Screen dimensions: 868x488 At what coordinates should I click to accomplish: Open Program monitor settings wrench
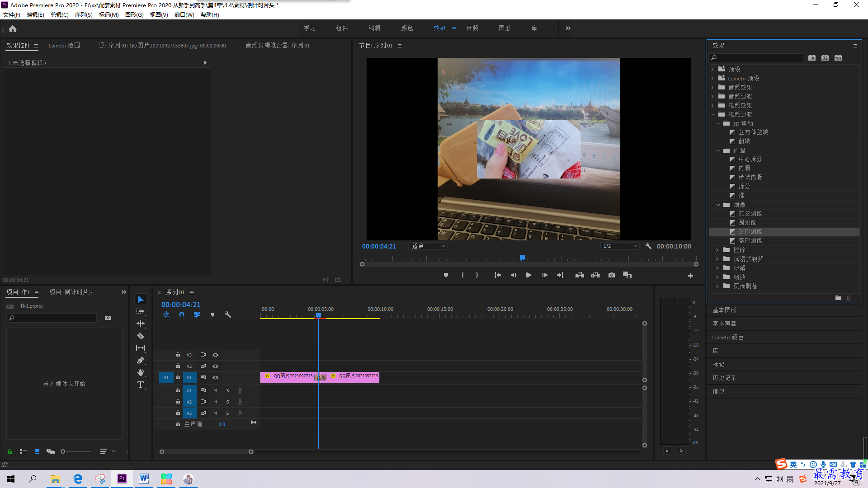pyautogui.click(x=648, y=246)
